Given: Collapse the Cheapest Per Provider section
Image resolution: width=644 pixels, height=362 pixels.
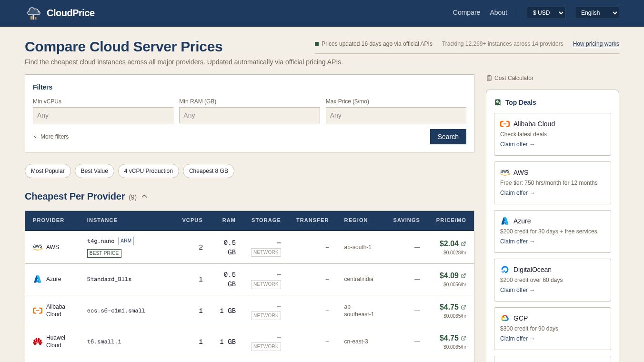Looking at the screenshot, I should 144,196.
